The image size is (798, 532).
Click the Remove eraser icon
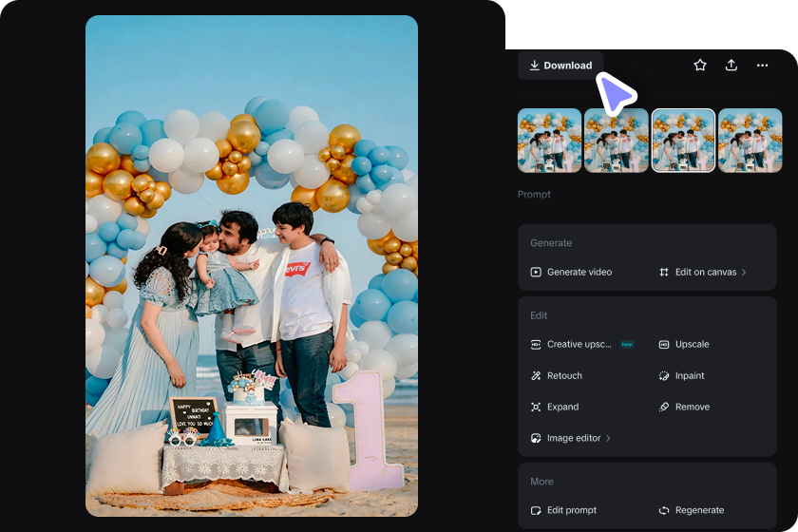point(664,407)
